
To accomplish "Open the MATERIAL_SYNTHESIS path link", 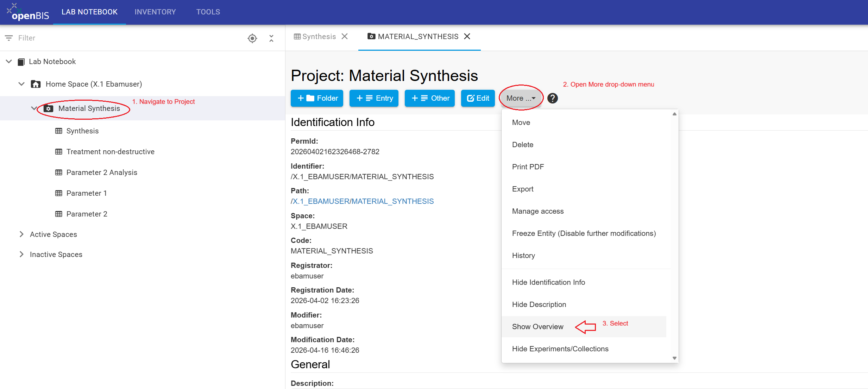I will (392, 201).
